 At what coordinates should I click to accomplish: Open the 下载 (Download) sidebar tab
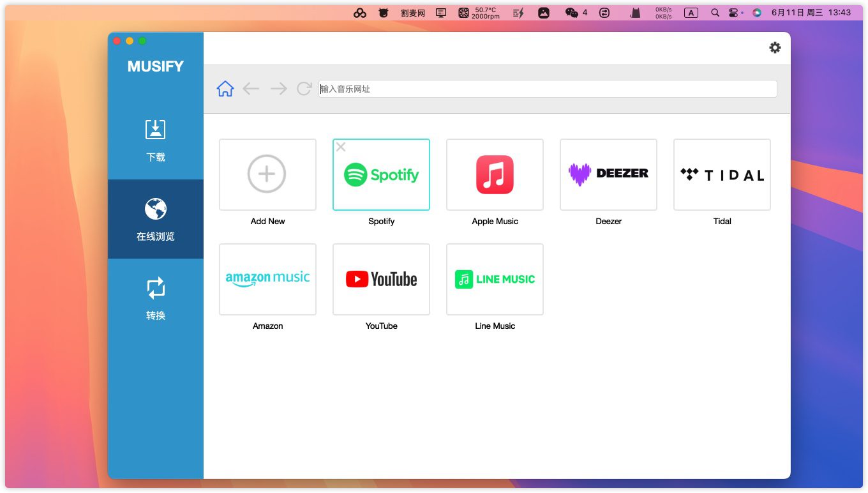(156, 140)
